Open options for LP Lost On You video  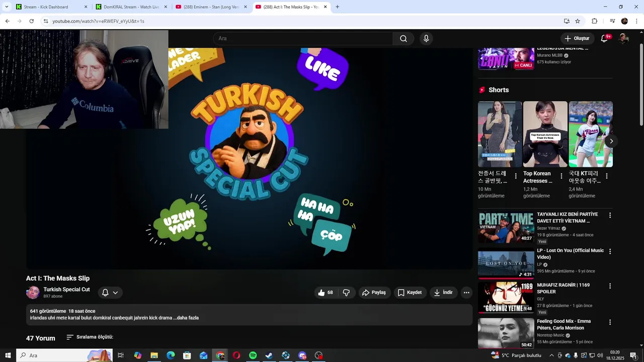(x=610, y=251)
